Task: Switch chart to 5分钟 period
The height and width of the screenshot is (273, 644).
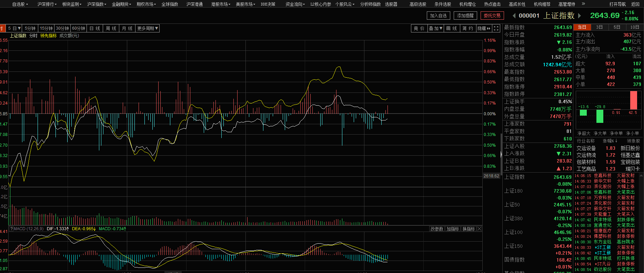Action: click(x=30, y=28)
